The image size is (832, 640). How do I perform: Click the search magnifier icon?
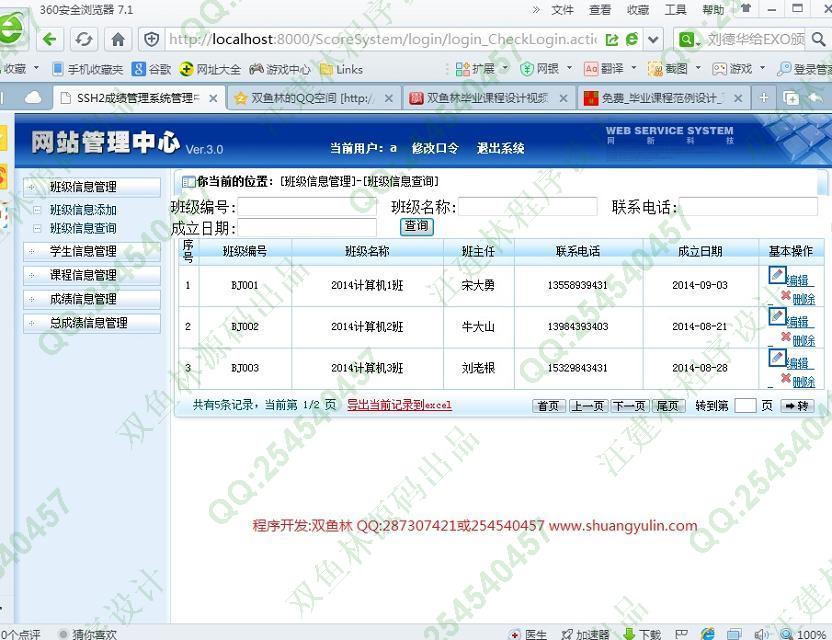coord(819,39)
